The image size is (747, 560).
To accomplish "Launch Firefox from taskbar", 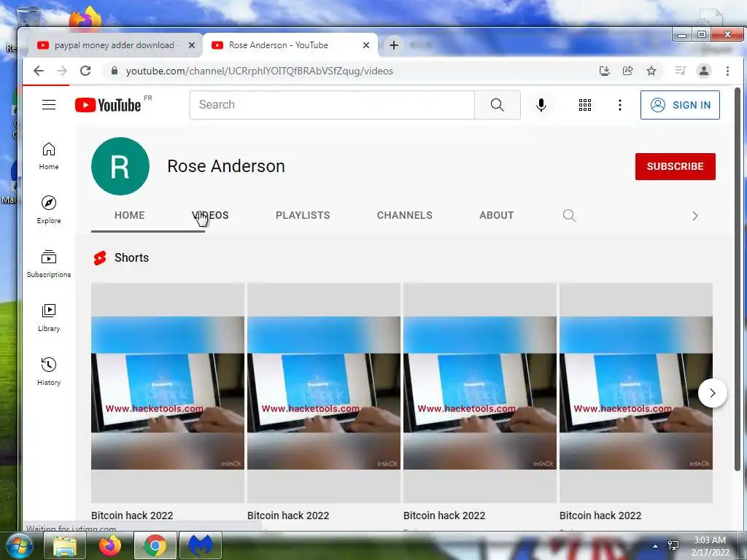I will point(109,545).
